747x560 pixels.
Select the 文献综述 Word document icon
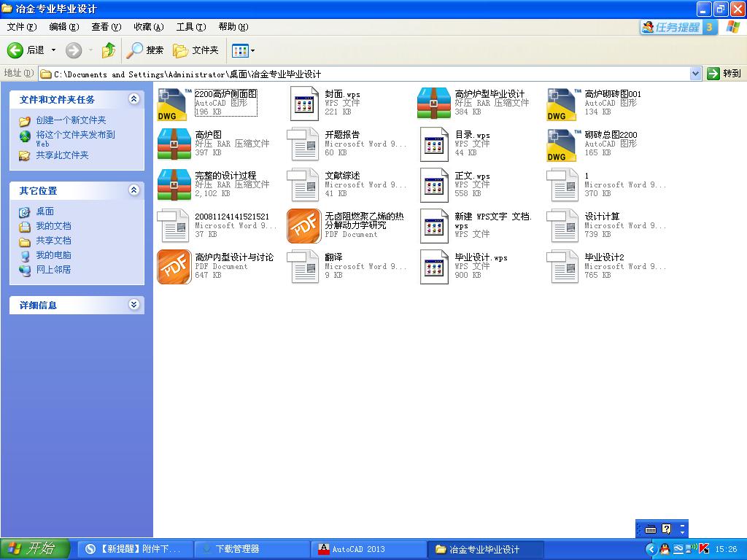point(303,185)
